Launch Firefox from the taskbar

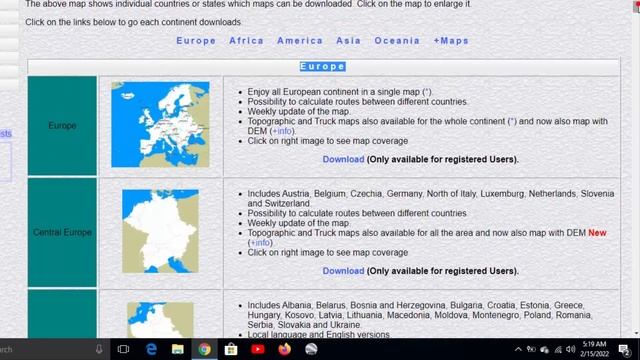coord(284,349)
